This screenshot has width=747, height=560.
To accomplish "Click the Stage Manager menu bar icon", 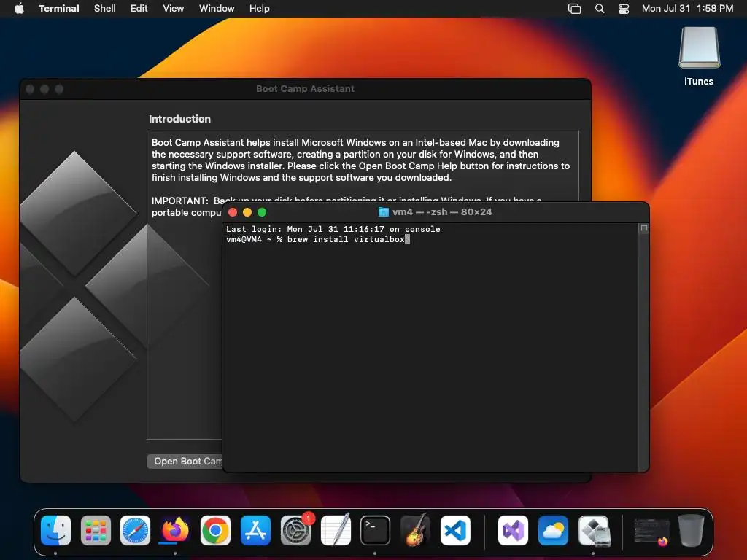I will pos(575,9).
